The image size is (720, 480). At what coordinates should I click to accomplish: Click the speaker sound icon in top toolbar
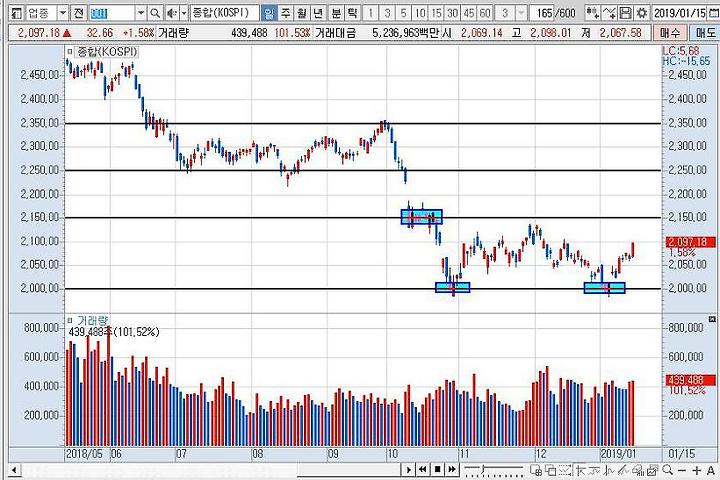click(x=172, y=13)
